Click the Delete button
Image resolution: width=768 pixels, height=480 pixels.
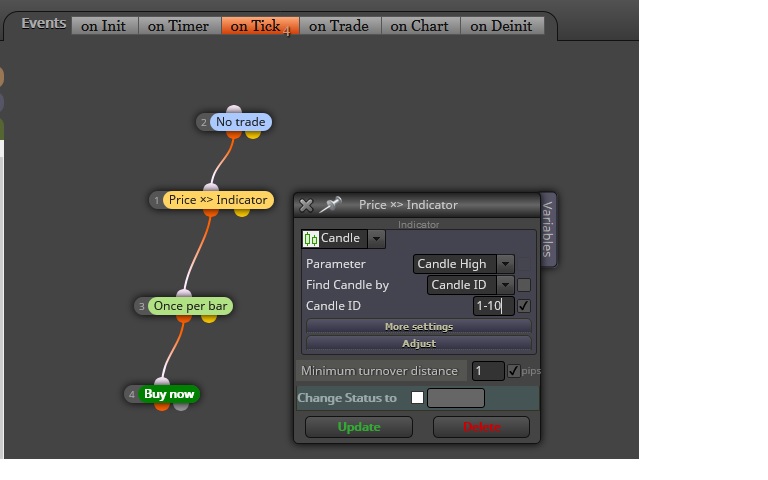click(481, 427)
